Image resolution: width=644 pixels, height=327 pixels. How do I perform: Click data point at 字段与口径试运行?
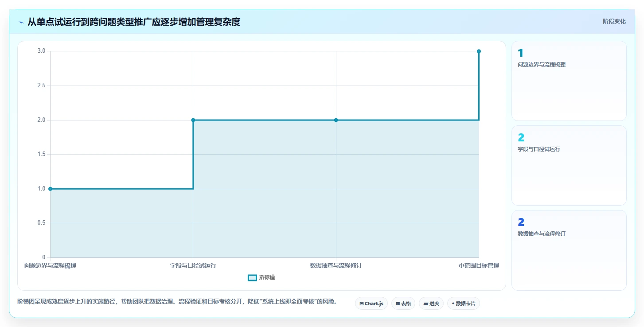pyautogui.click(x=193, y=120)
